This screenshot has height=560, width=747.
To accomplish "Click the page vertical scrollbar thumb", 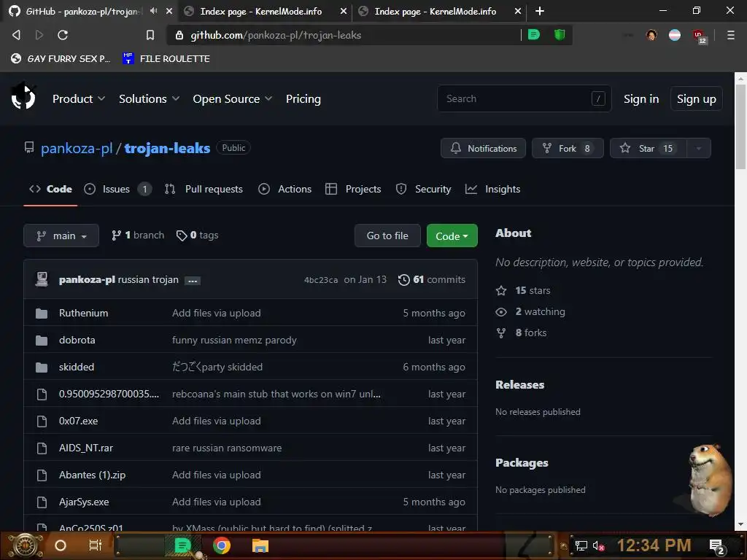I will click(x=740, y=126).
